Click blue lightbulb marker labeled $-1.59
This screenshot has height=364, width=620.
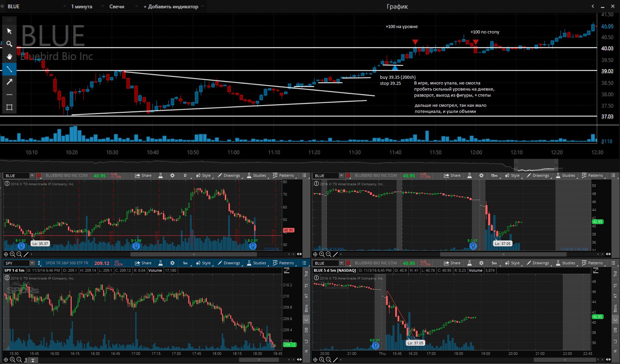point(136,246)
